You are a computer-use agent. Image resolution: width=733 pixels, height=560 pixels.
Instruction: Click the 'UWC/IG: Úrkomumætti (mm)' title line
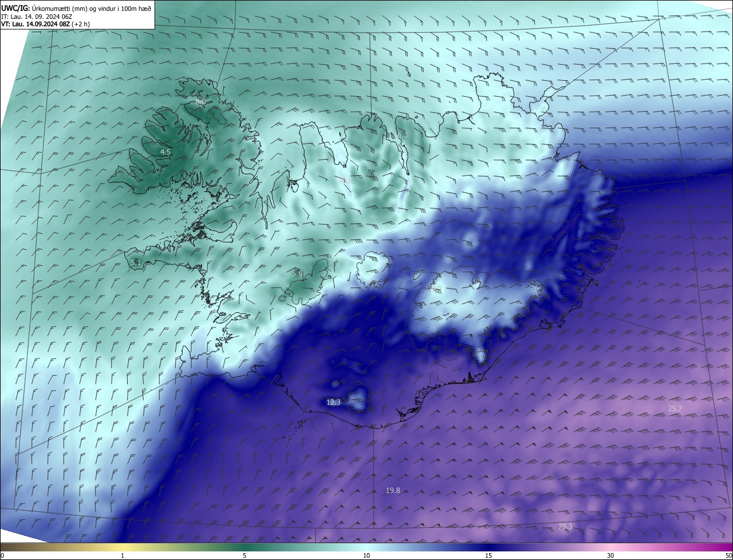(76, 7)
